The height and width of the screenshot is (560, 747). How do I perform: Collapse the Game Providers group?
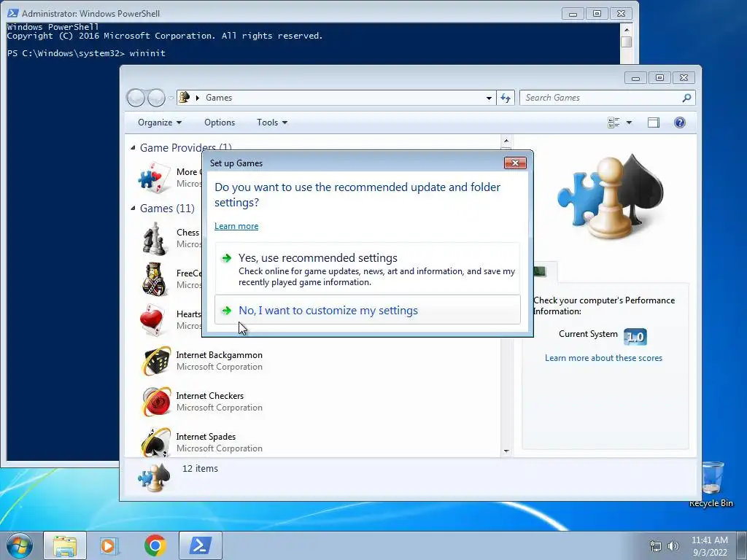(x=133, y=147)
